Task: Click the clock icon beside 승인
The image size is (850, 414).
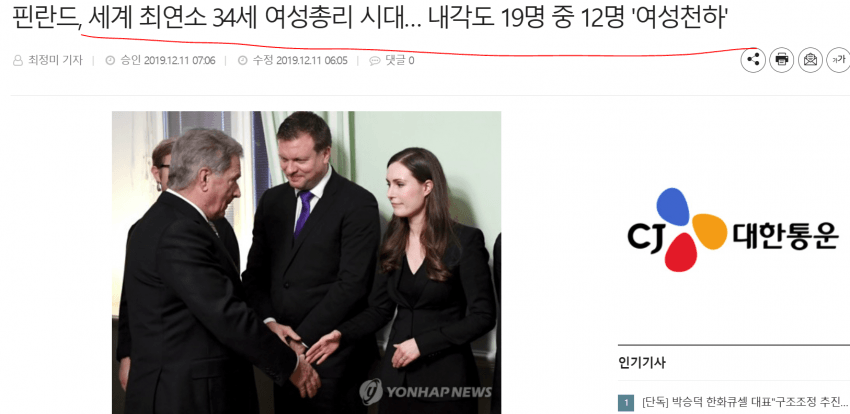Action: coord(110,61)
